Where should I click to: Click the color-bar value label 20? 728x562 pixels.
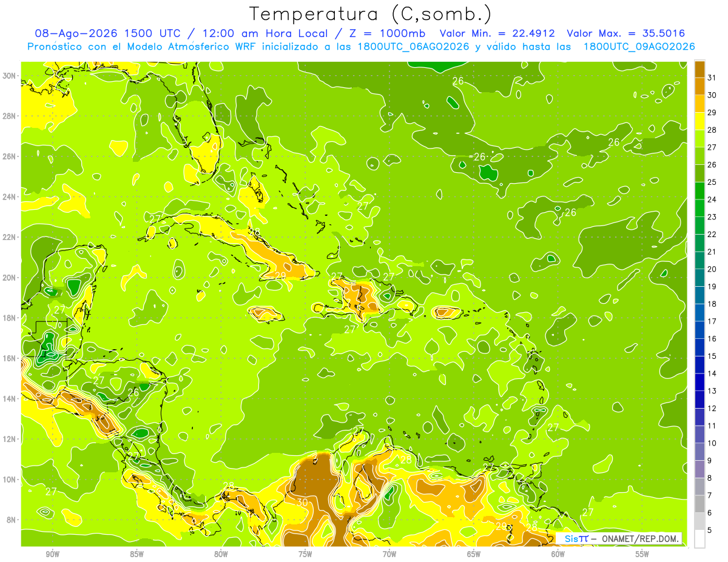(x=712, y=269)
